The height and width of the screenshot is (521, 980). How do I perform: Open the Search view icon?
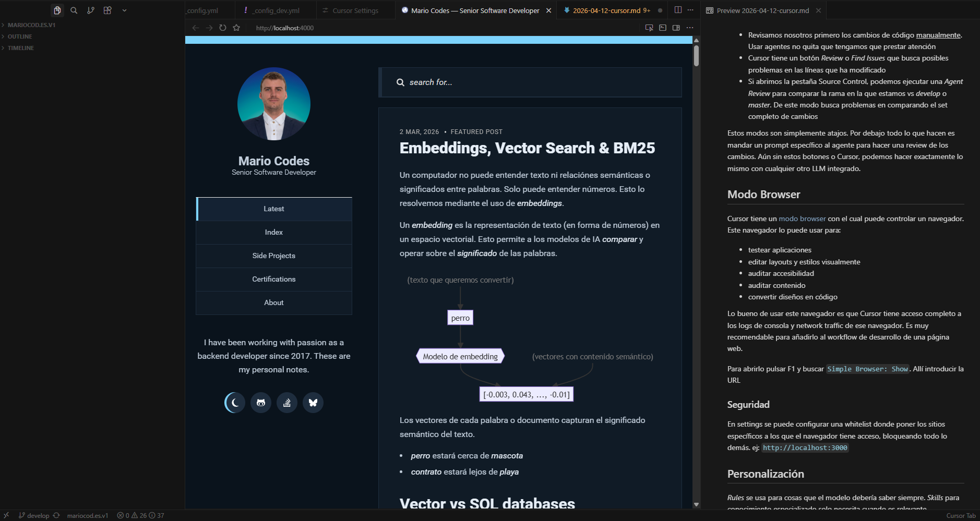click(x=74, y=10)
